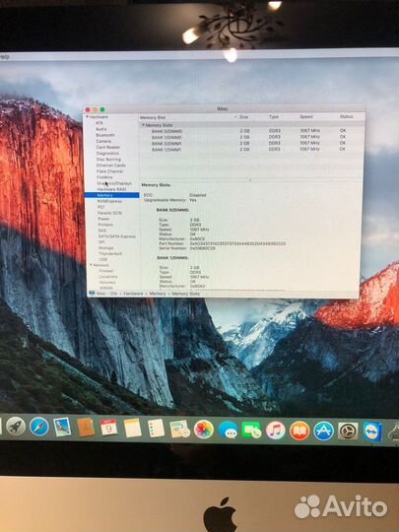
Task: Open Contacts from the Dock
Action: 86,427
